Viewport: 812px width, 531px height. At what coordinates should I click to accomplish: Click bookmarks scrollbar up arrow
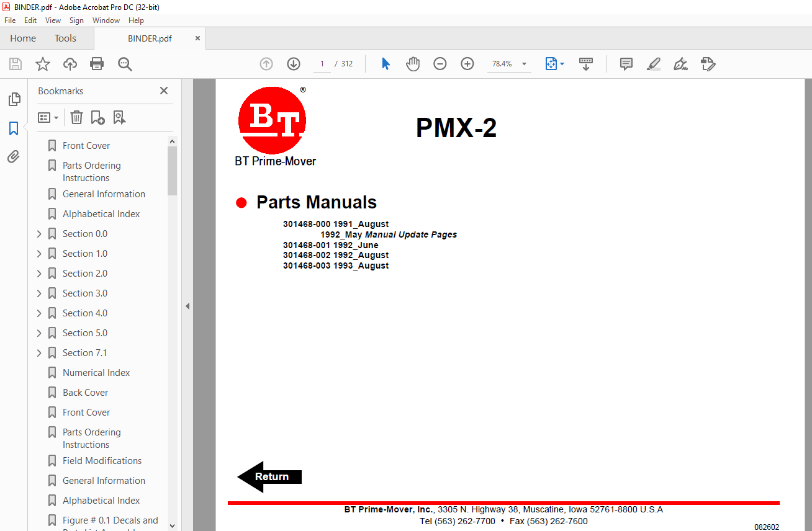point(172,141)
